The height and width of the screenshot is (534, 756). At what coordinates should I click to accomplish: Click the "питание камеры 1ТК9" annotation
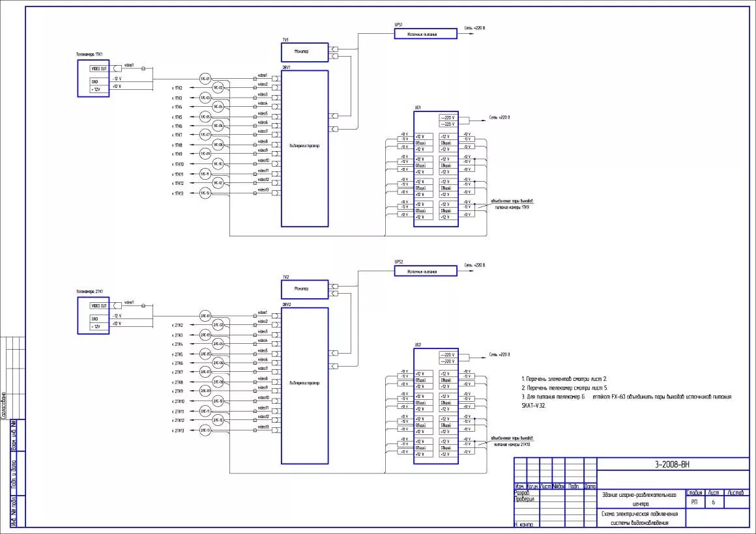512,207
